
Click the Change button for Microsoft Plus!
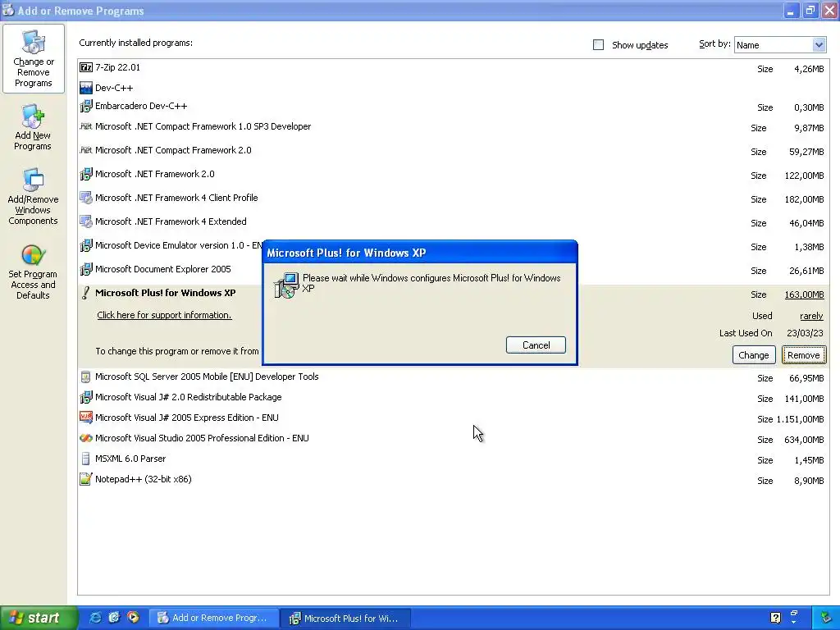753,355
